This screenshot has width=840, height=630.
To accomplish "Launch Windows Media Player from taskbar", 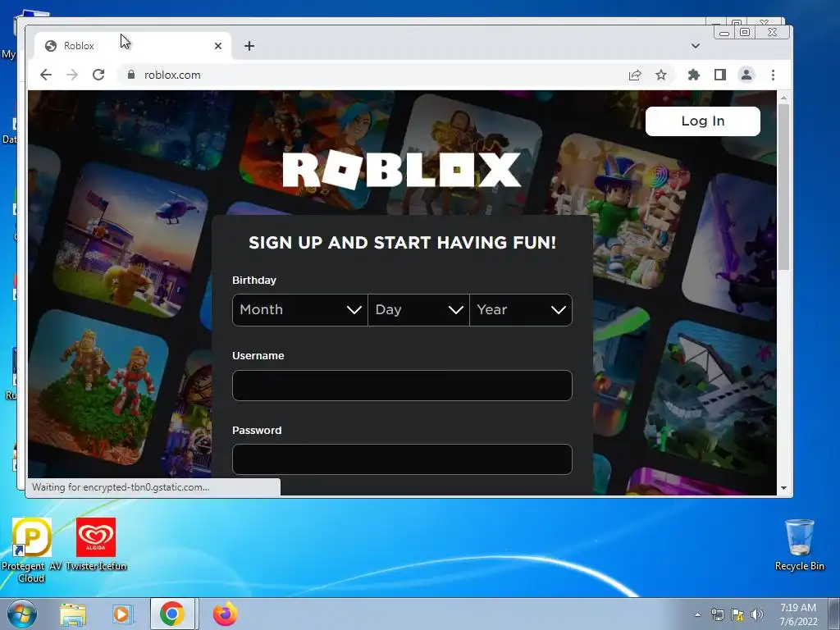I will coord(123,614).
